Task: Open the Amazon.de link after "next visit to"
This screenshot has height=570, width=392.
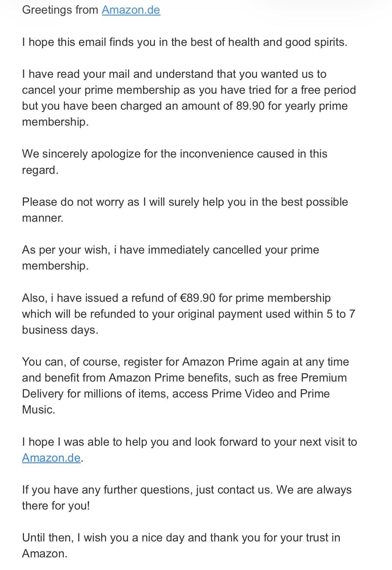Action: coord(51,458)
